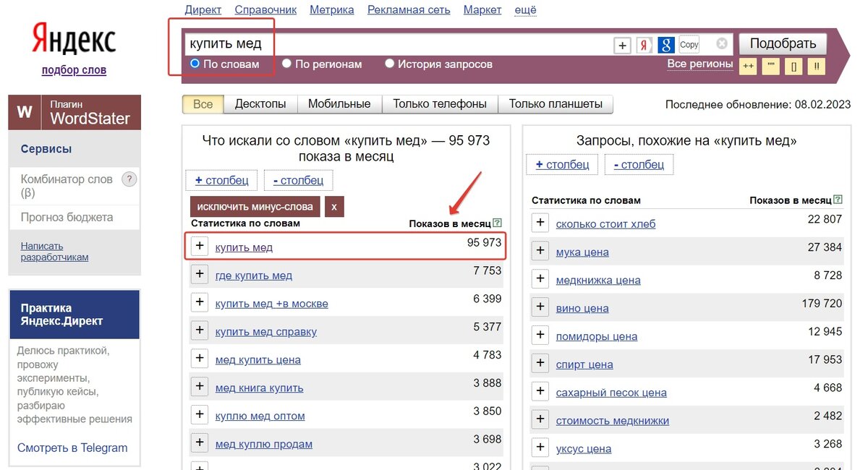Viewport: 868px width, 470px height.
Task: Click the WordStater W plugin icon
Action: (25, 112)
